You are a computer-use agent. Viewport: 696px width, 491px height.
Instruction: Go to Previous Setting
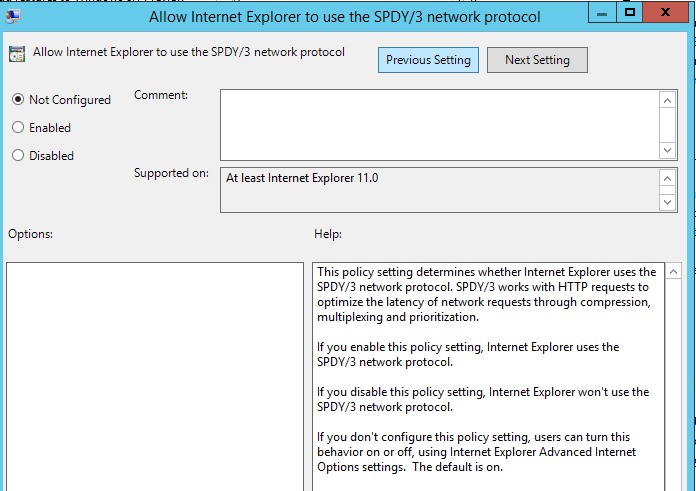click(x=428, y=60)
